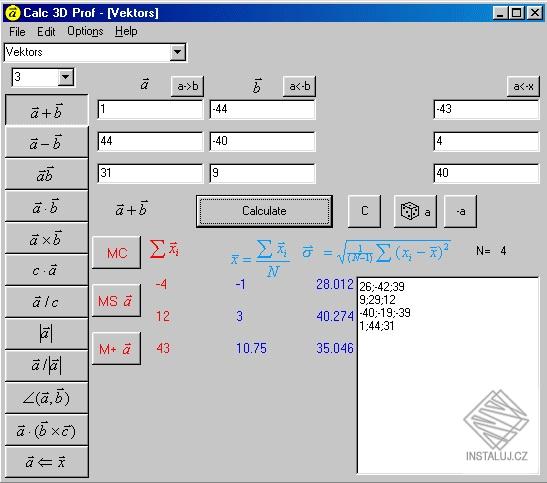This screenshot has width=547, height=483.
Task: Click the dice random vector a button
Action: 415,211
